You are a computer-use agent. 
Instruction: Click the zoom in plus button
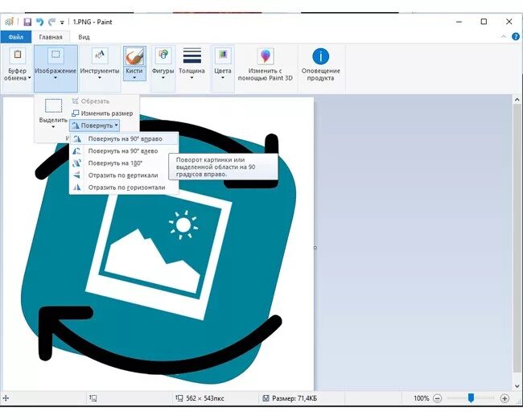click(x=504, y=398)
